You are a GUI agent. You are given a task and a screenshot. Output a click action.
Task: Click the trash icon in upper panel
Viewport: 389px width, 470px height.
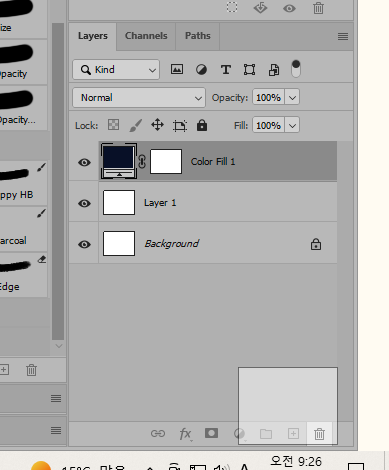[318, 8]
